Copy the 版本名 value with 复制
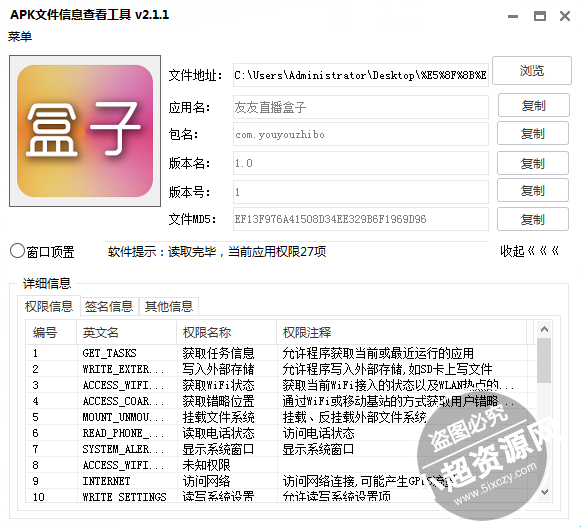582x528 pixels. [x=533, y=163]
